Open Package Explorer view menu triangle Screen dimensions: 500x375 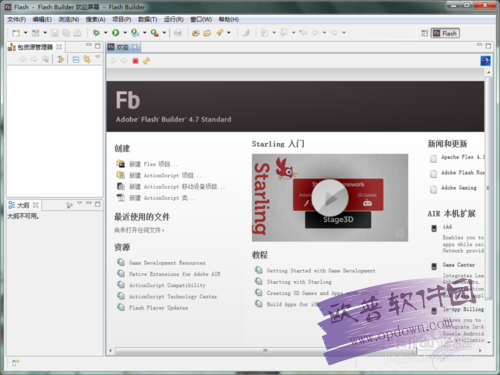[97, 57]
